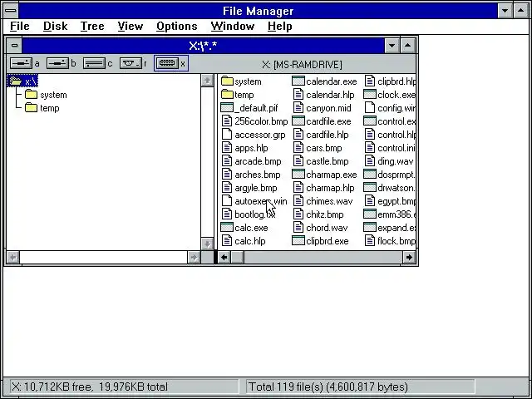Viewport: 532px width, 399px height.
Task: Open File Manager control menu box
Action: pyautogui.click(x=11, y=11)
